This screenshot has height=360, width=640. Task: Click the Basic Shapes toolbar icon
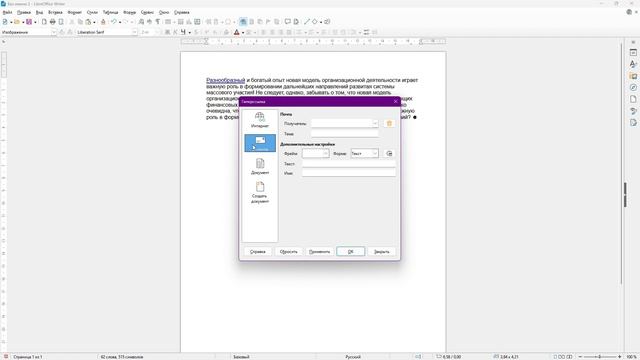(x=315, y=22)
